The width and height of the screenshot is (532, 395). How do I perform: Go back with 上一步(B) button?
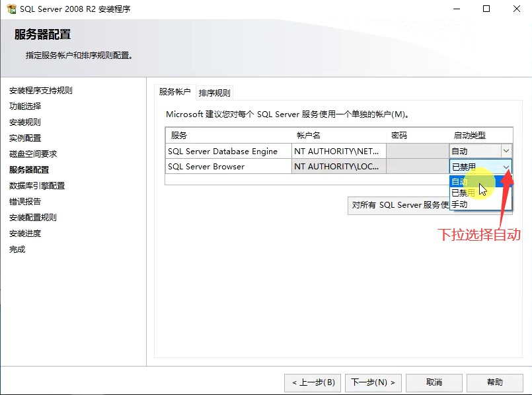[313, 382]
